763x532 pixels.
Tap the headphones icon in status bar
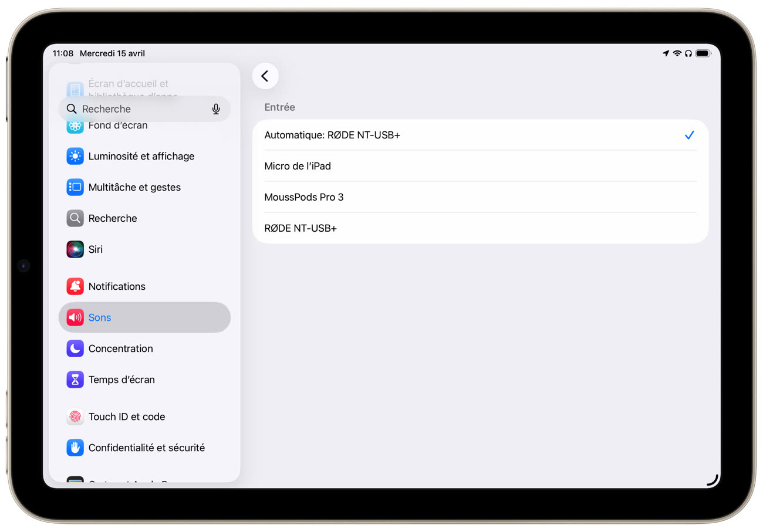coord(688,53)
